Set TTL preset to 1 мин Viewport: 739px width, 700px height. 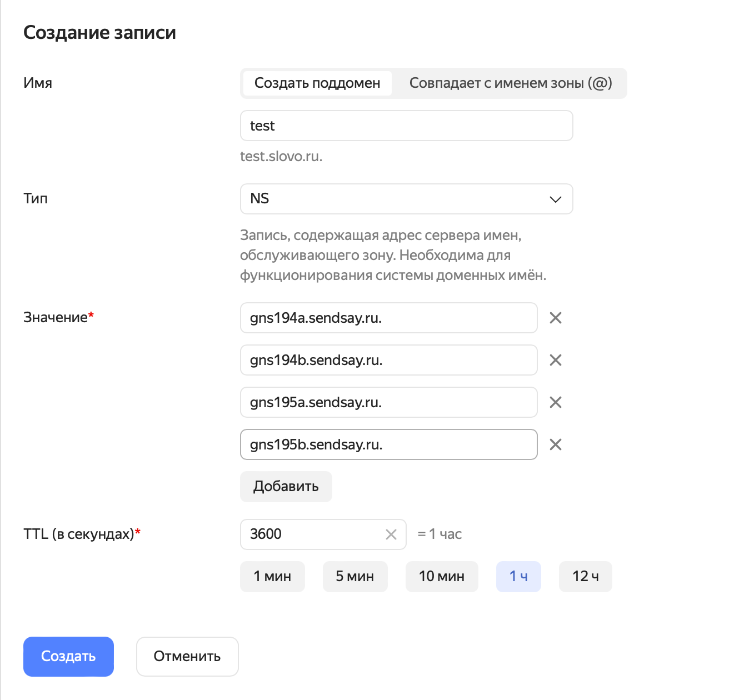(272, 577)
